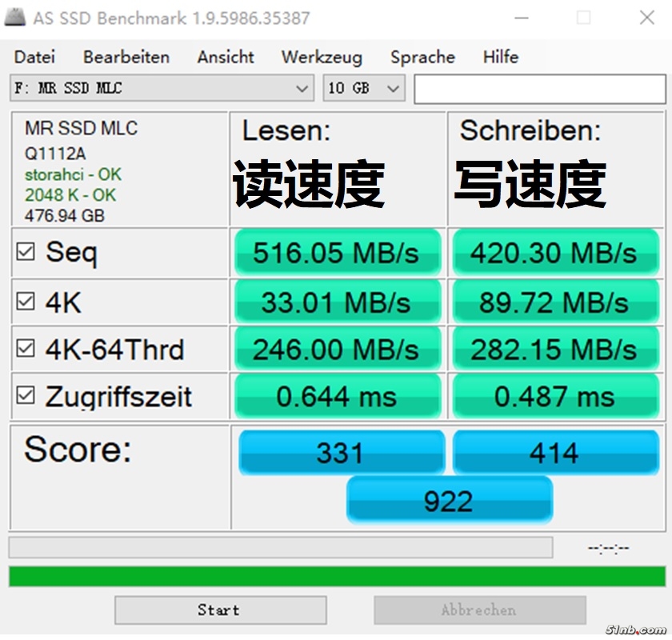Open the Werkzeug menu
This screenshot has height=640, width=672.
(x=322, y=57)
